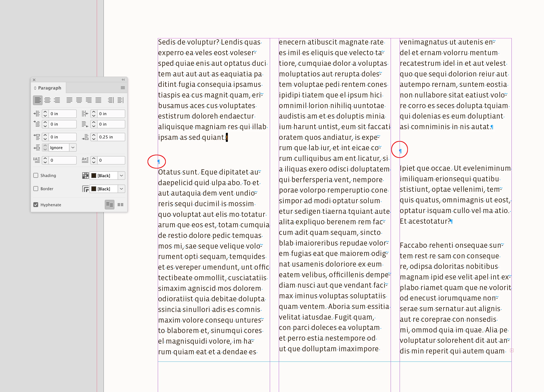Click Align away from spine icon
The width and height of the screenshot is (544, 392).
click(120, 100)
